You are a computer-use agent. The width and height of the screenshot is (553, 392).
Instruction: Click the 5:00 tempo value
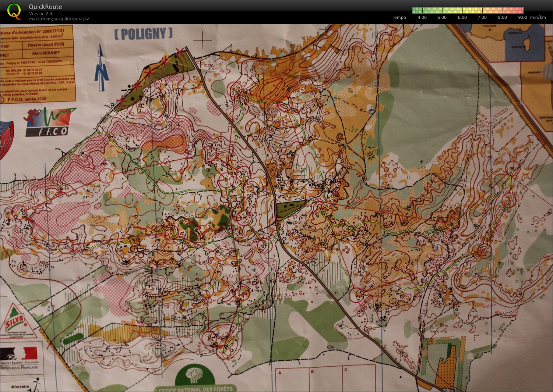(x=442, y=17)
